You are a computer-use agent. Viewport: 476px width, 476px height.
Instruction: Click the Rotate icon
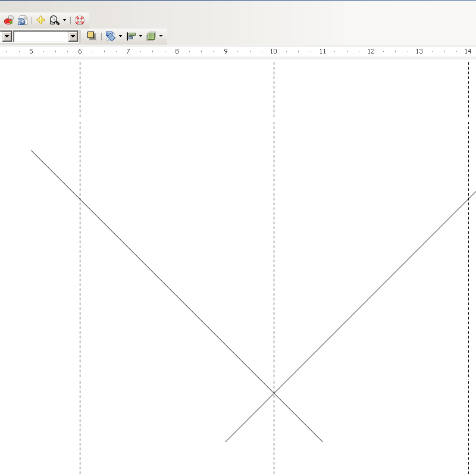(110, 36)
